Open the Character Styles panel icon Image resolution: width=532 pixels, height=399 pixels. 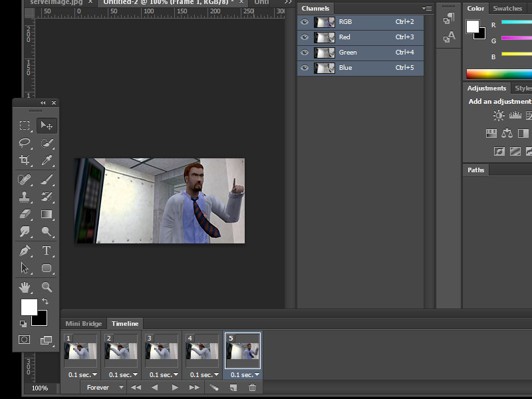448,37
